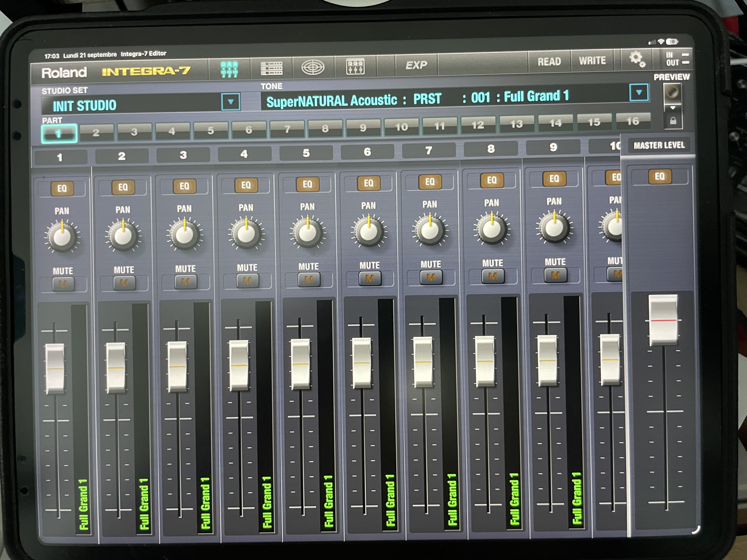The width and height of the screenshot is (747, 560).
Task: Mute channel 8
Action: tap(493, 276)
